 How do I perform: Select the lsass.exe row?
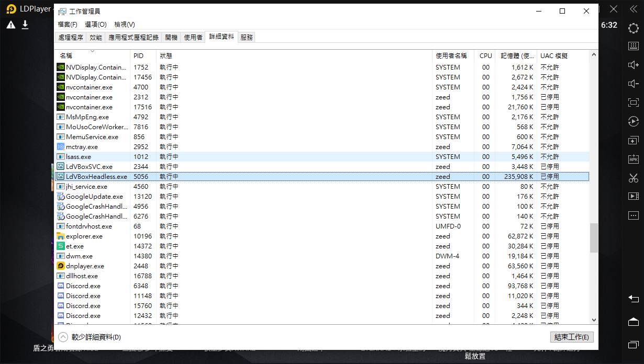click(322, 157)
